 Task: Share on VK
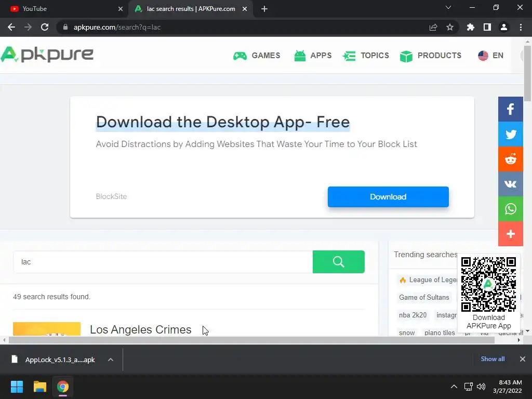pos(510,184)
